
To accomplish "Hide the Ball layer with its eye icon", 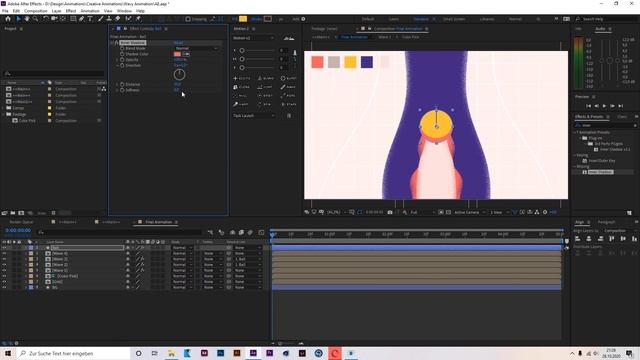I will pos(4,248).
